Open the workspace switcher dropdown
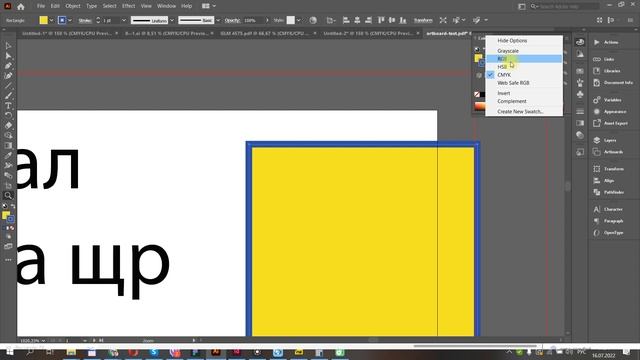Image resolution: width=640 pixels, height=360 pixels. click(x=209, y=6)
